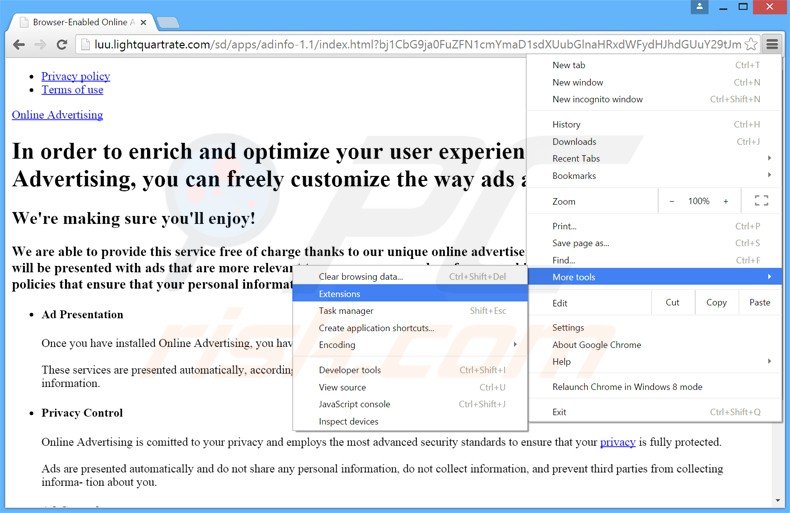The image size is (790, 513).
Task: Bookmark this page with star icon
Action: 751,44
